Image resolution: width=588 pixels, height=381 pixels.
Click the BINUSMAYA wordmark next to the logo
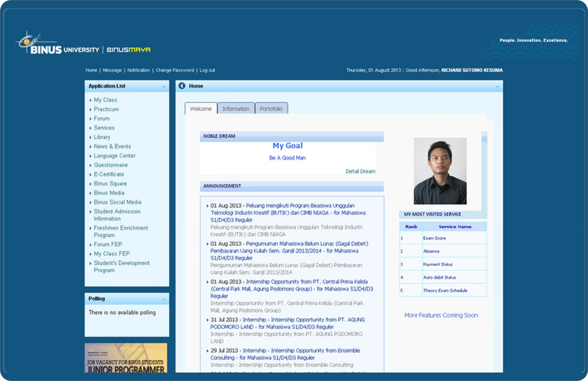click(x=128, y=49)
